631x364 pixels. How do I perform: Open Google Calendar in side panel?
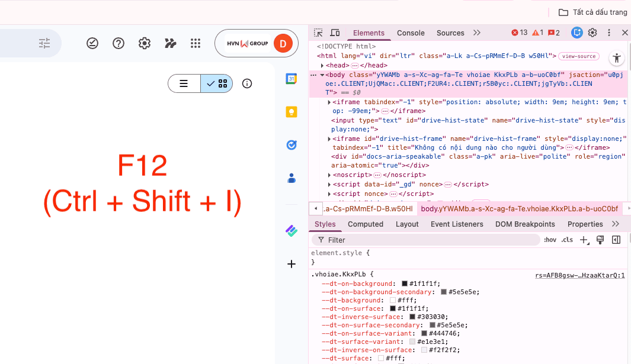pos(292,79)
